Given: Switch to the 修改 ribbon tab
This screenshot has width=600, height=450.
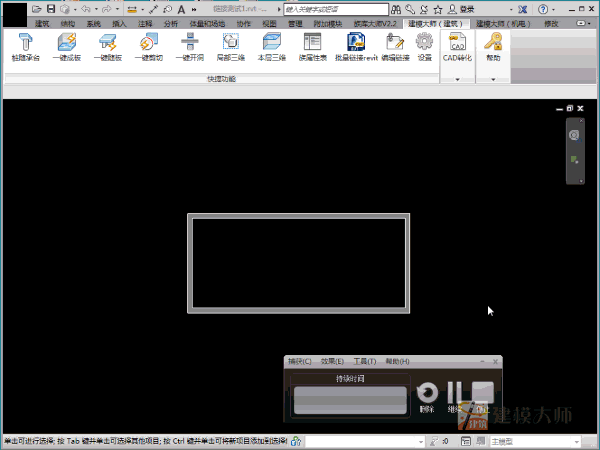Looking at the screenshot, I should (551, 24).
